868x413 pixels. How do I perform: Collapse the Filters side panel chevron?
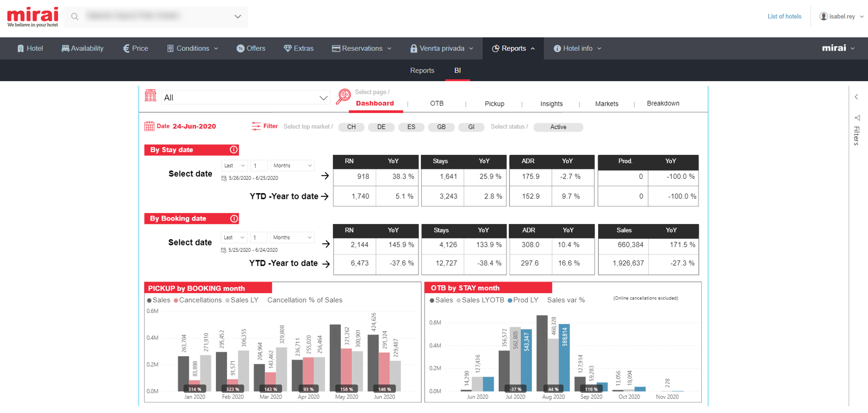coord(856,97)
